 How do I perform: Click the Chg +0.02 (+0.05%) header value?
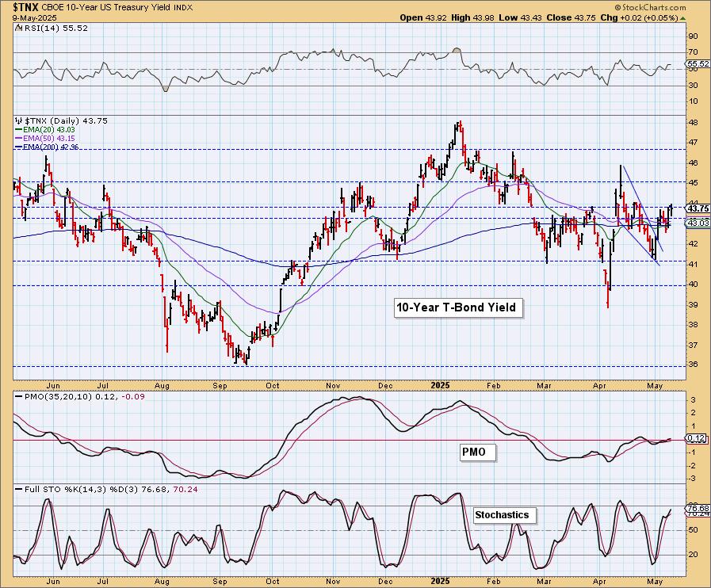pyautogui.click(x=639, y=17)
